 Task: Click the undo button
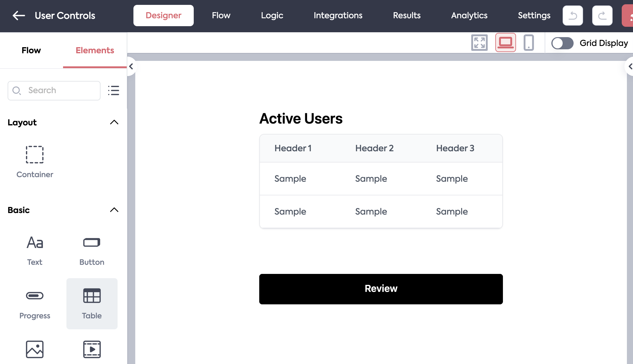click(x=573, y=16)
